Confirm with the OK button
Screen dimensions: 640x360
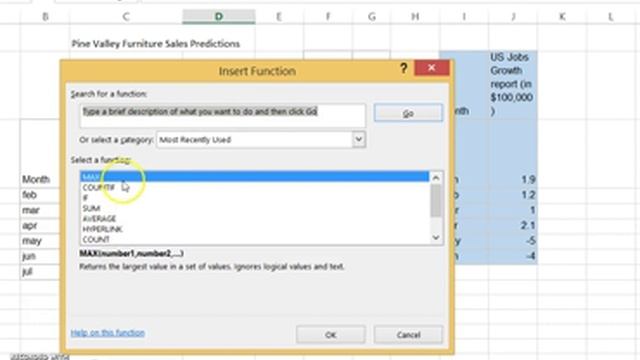331,335
